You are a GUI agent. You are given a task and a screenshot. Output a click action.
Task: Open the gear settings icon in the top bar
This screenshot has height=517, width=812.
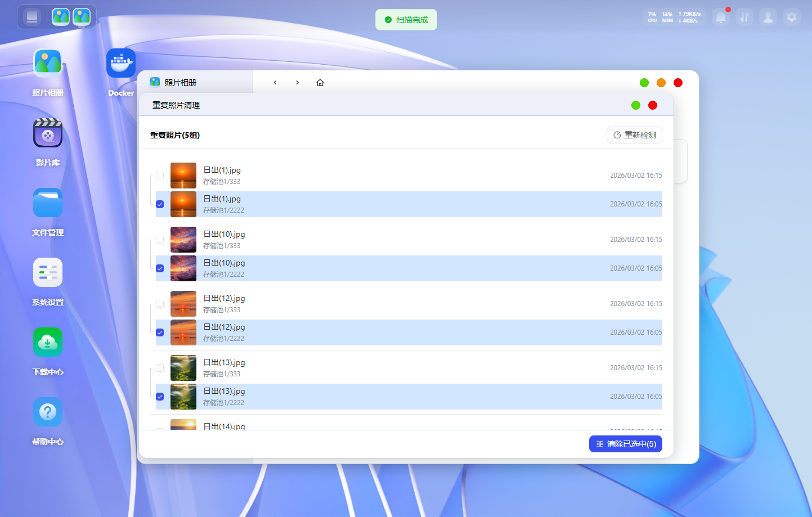pos(792,17)
